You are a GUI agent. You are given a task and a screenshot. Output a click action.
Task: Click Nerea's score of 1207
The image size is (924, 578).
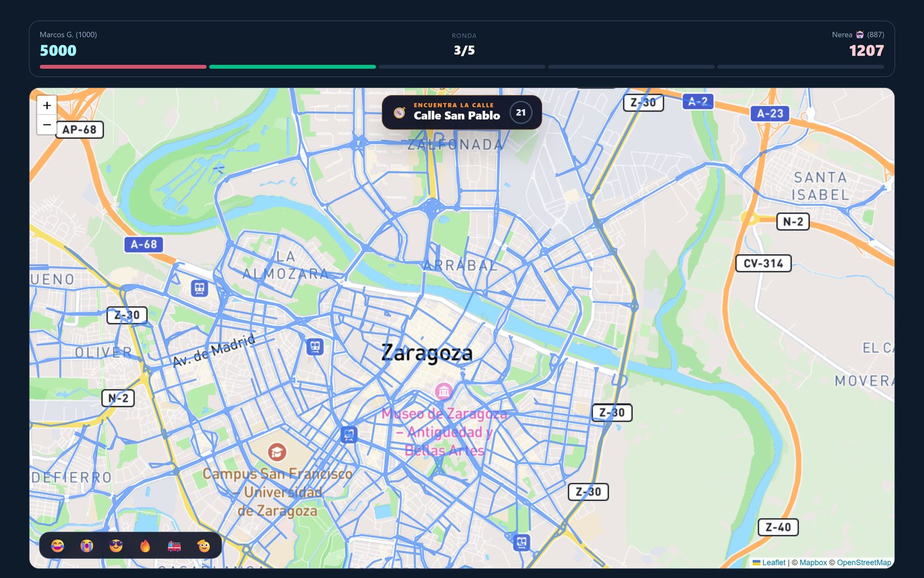point(866,51)
